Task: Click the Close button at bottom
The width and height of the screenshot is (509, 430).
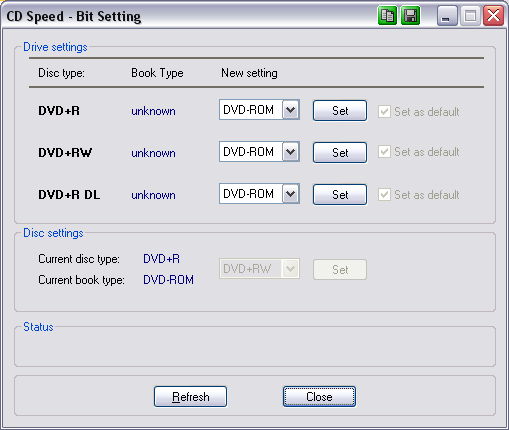Action: [319, 397]
